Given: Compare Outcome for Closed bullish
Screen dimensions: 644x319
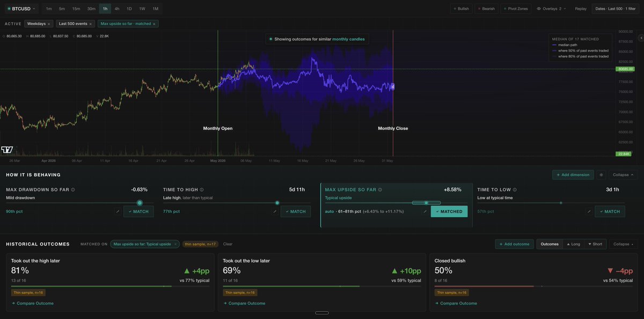Looking at the screenshot, I should pos(456,303).
